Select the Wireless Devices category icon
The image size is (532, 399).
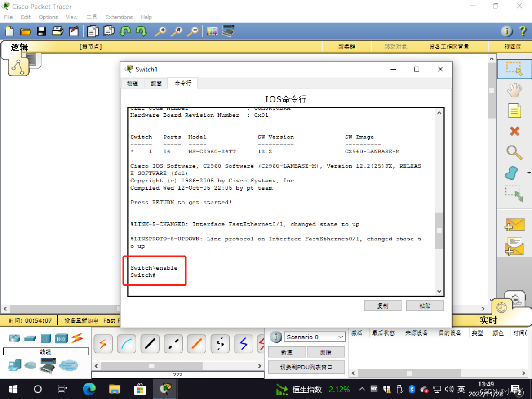pos(62,338)
